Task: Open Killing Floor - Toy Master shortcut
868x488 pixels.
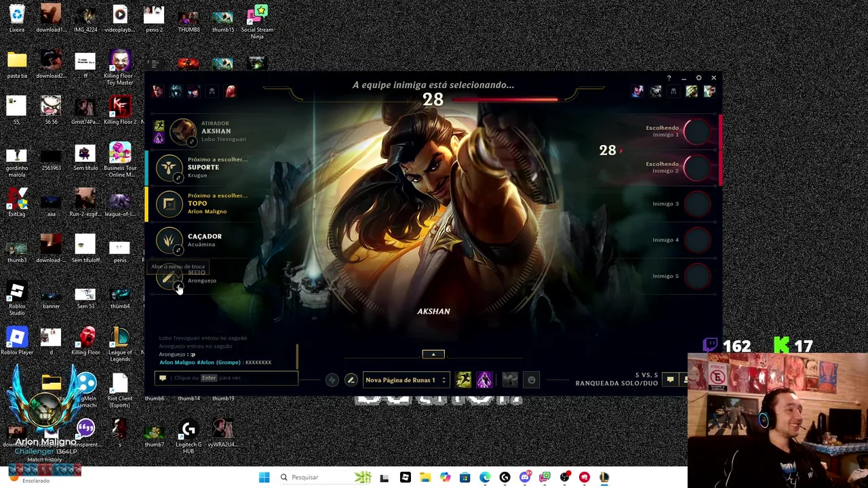Action: 120,67
